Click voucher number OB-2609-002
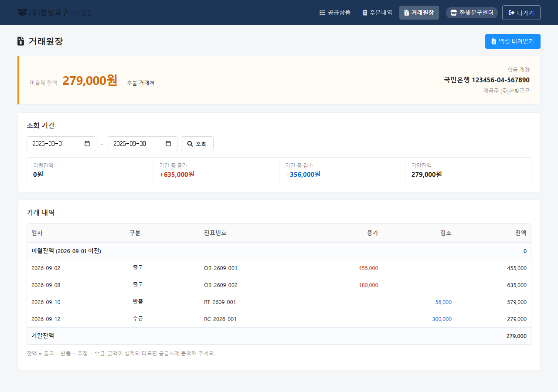558x392 pixels. point(221,285)
